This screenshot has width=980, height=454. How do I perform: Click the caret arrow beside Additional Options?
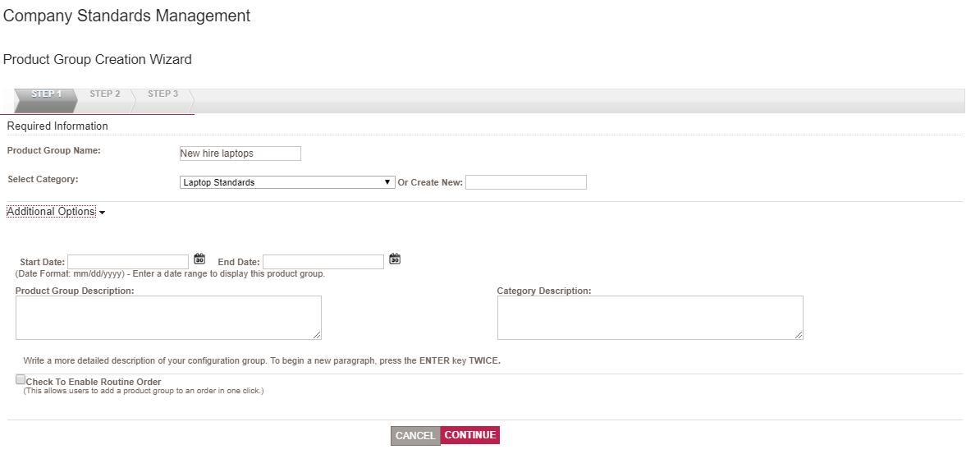click(x=102, y=213)
